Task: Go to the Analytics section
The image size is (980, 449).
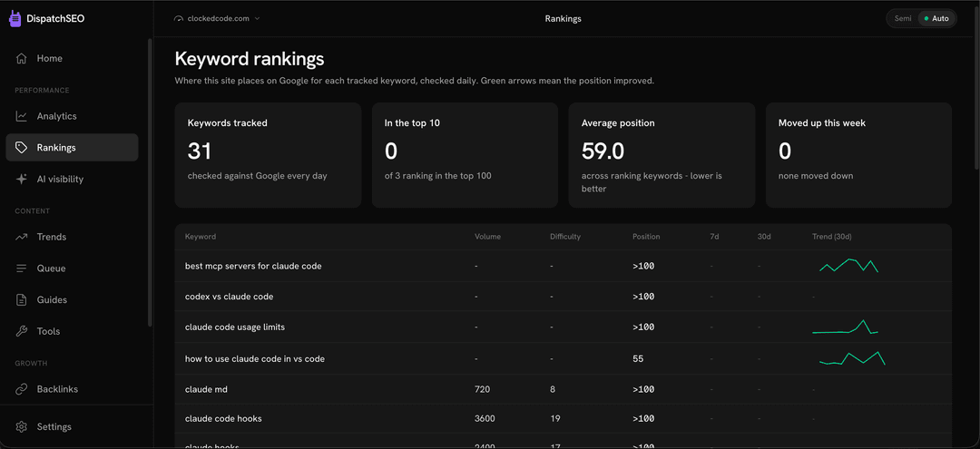Action: [57, 116]
